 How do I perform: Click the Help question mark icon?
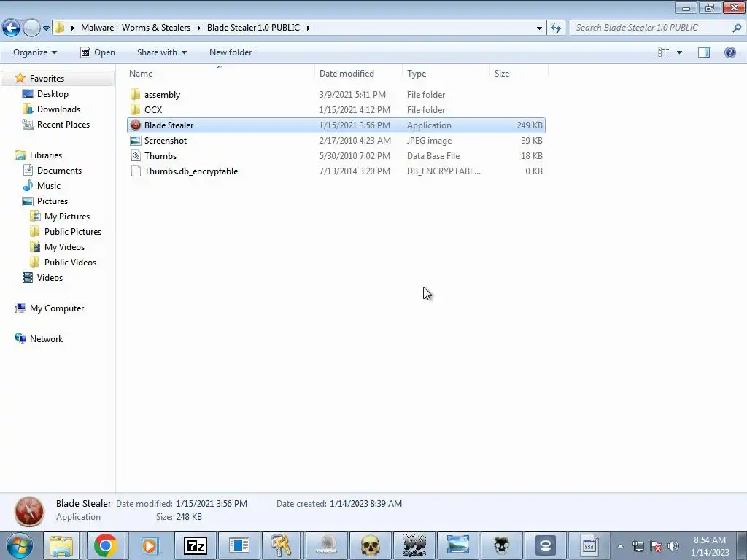(729, 52)
